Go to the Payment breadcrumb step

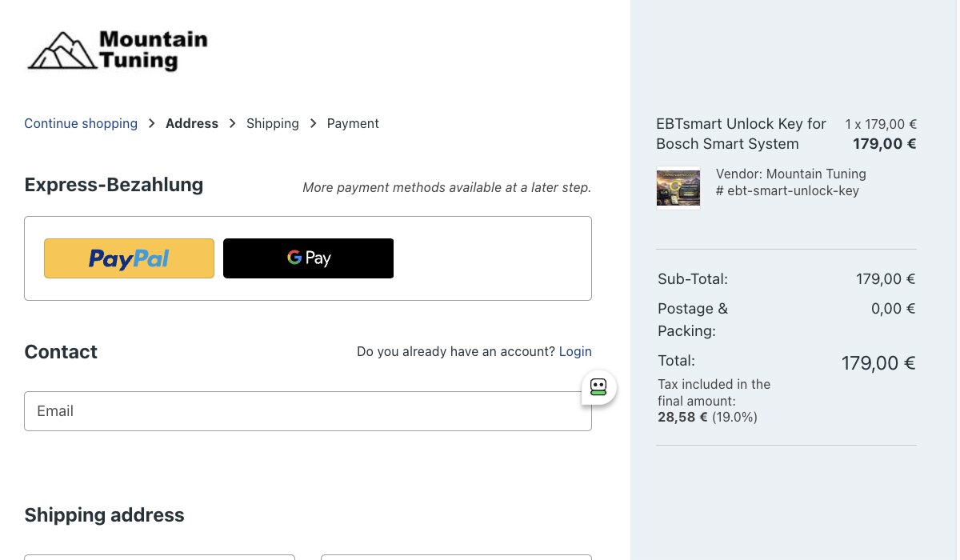353,123
